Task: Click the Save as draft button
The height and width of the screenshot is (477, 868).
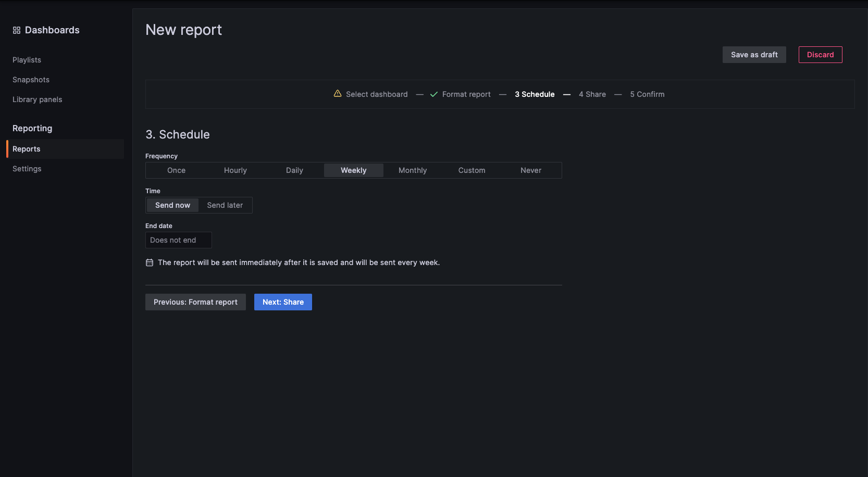Action: pos(754,55)
